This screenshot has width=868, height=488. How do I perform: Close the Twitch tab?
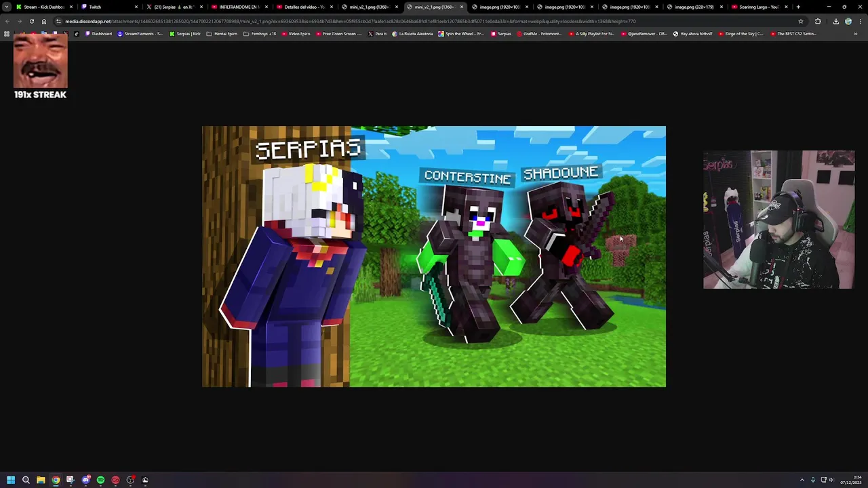coord(136,7)
